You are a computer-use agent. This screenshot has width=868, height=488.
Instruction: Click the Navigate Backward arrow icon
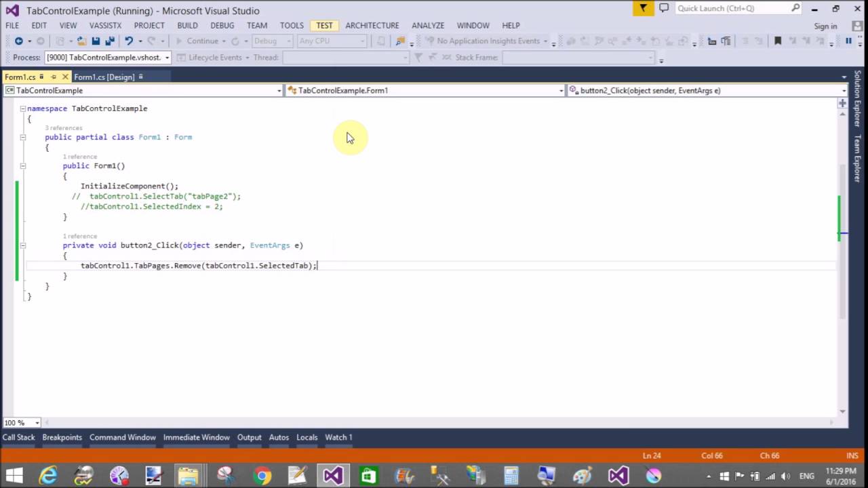pos(18,41)
